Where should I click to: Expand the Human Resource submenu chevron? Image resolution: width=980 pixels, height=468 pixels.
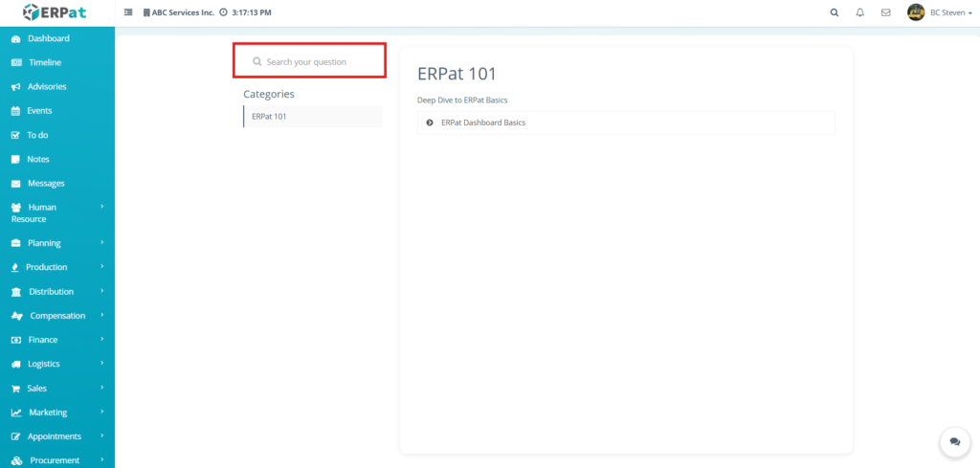pos(102,206)
